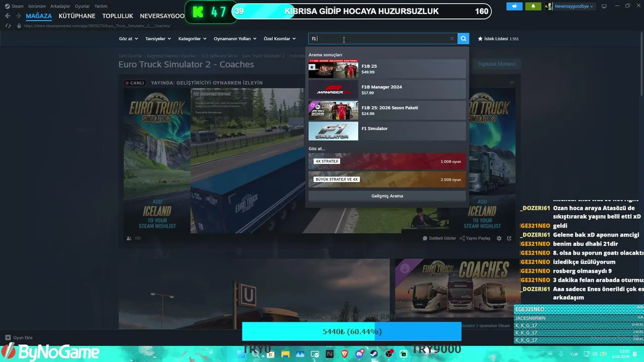Click the Topluluk Merkezi button
Image resolution: width=644 pixels, height=362 pixels.
497,64
